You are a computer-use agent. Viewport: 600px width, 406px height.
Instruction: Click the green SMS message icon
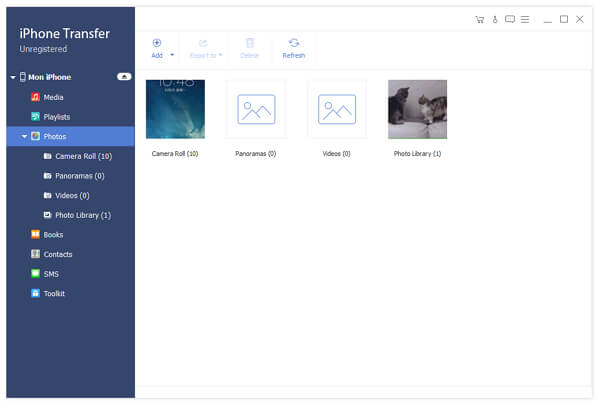tap(35, 273)
